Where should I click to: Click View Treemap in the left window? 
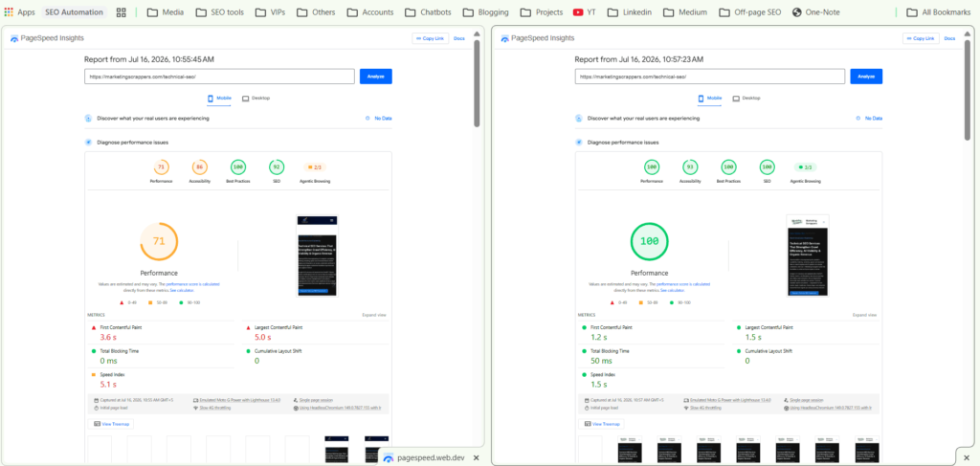tap(111, 424)
